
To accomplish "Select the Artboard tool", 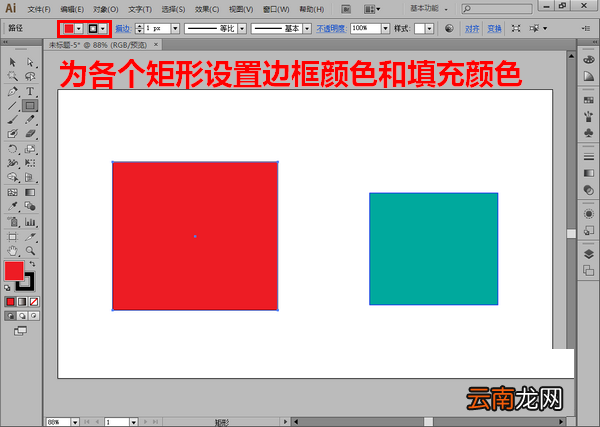I will 12,237.
